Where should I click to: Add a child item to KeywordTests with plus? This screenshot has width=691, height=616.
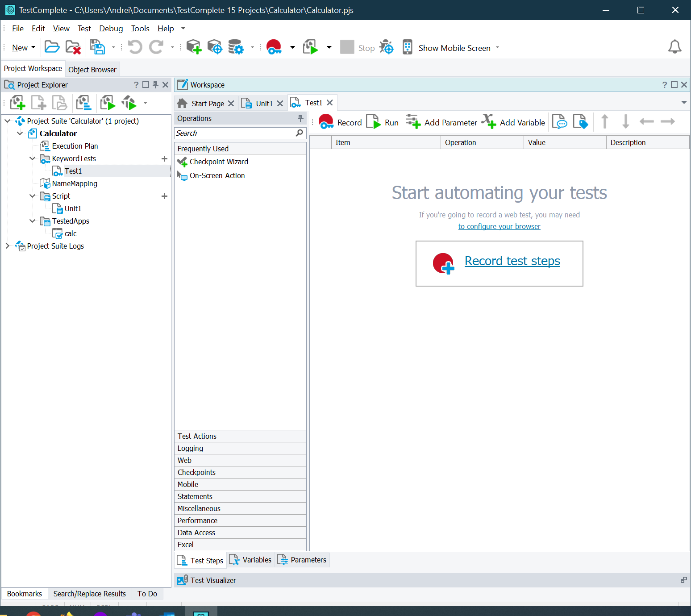pyautogui.click(x=164, y=158)
